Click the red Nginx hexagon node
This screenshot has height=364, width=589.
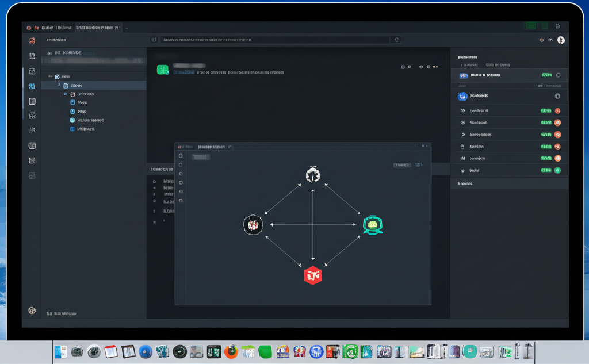[x=313, y=275]
